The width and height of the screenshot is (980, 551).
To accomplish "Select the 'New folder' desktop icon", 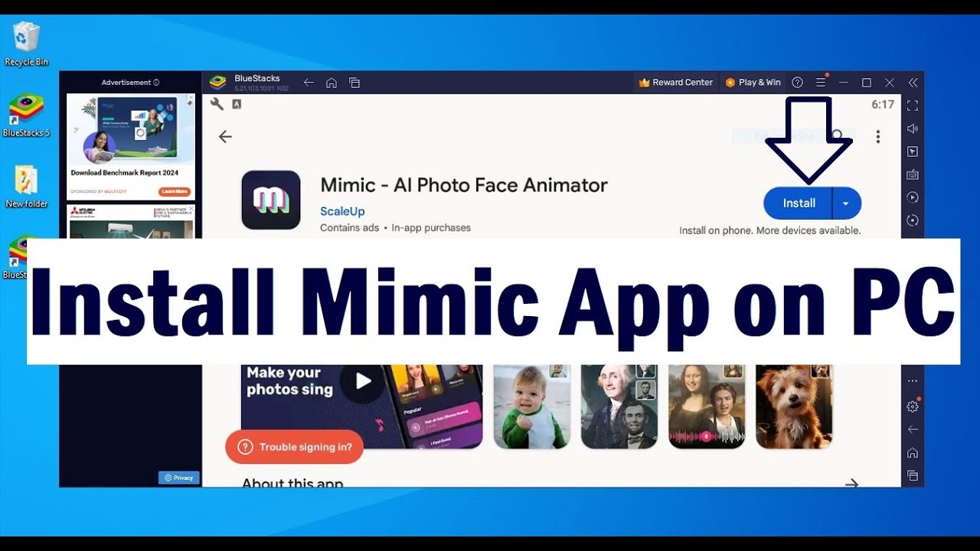I will (26, 187).
